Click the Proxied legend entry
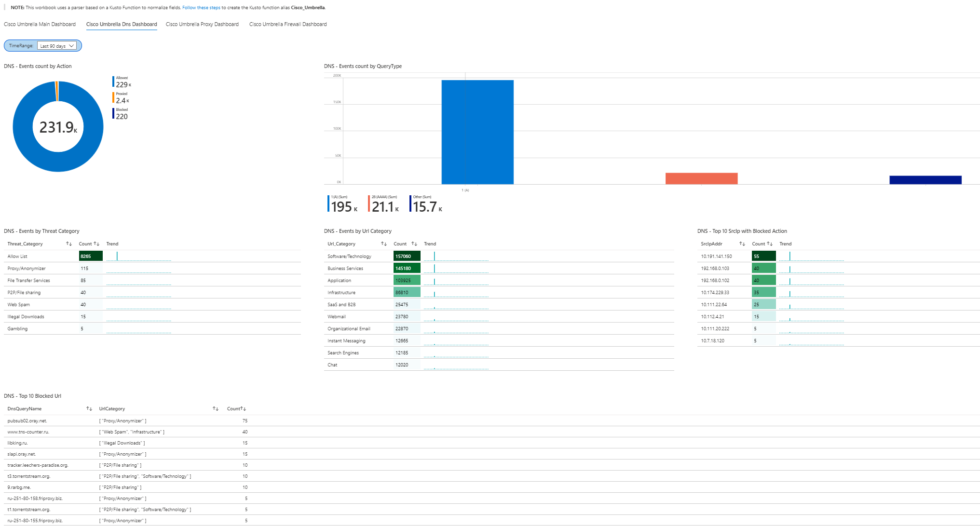Screen dimensions: 980x527 point(122,98)
